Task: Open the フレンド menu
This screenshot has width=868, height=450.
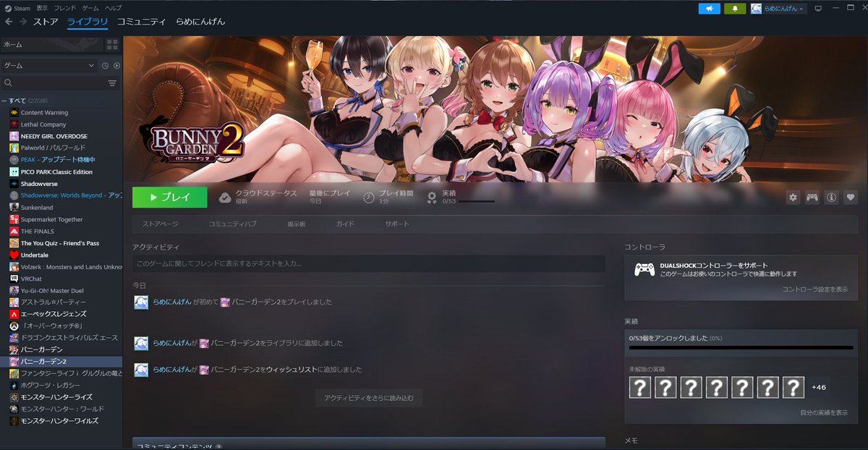Action: 65,7
